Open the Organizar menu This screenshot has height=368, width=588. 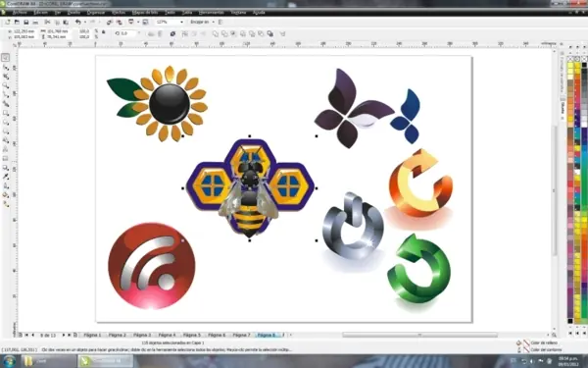96,13
